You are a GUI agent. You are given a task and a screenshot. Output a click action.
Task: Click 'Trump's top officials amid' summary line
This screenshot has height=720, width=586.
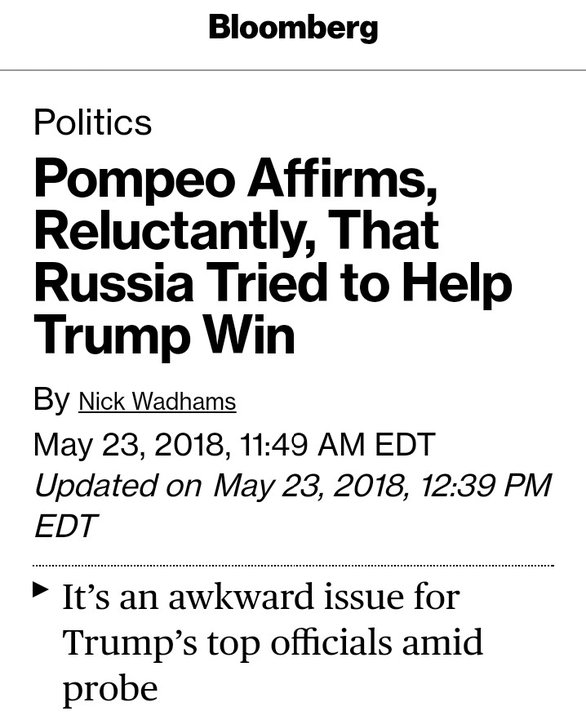[273, 642]
